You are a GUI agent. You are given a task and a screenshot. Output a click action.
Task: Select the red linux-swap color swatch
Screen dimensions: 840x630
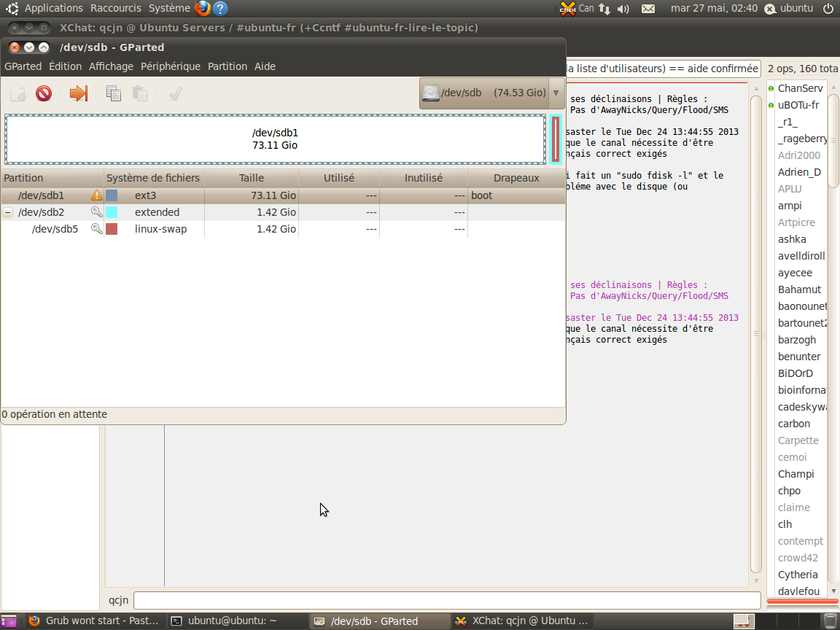click(112, 229)
